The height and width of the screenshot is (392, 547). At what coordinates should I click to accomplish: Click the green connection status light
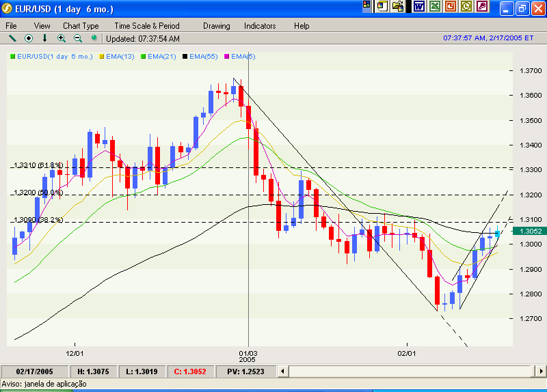[x=94, y=38]
